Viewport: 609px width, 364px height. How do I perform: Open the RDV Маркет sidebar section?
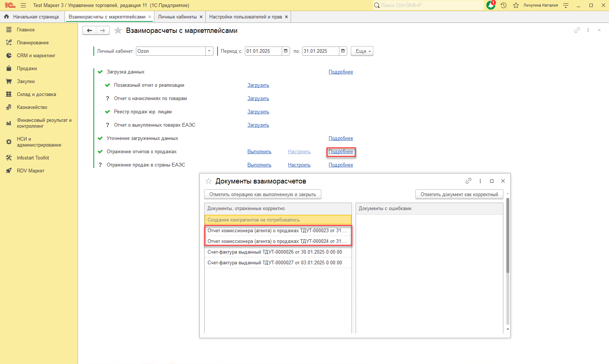click(x=30, y=171)
